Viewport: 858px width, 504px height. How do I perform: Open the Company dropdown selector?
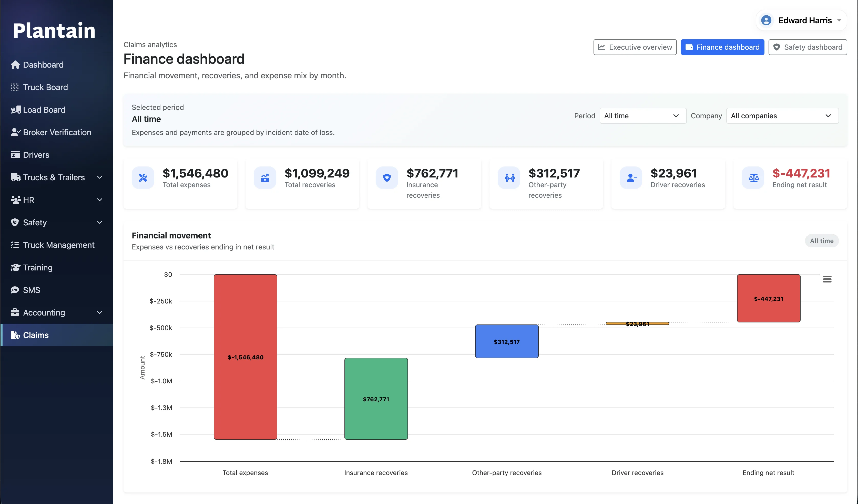coord(782,116)
